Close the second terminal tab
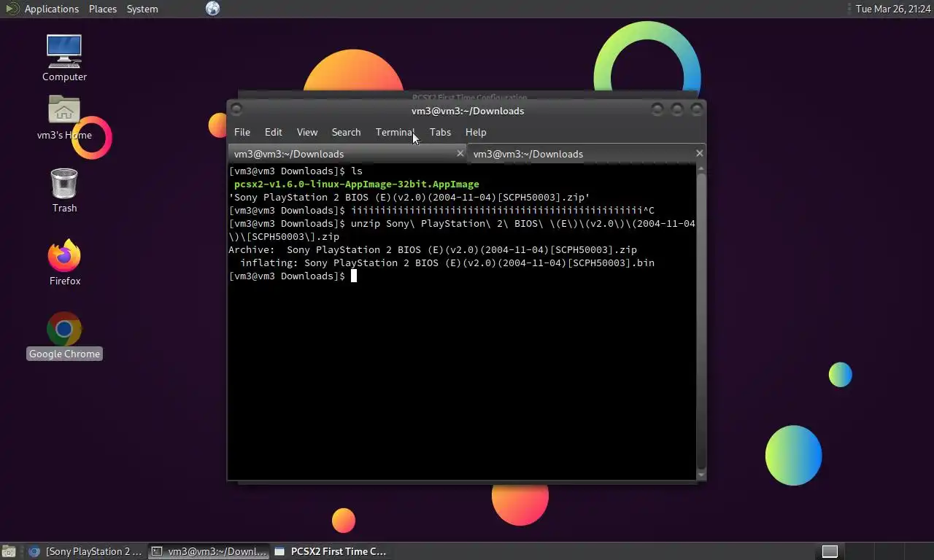This screenshot has height=560, width=934. pos(699,153)
